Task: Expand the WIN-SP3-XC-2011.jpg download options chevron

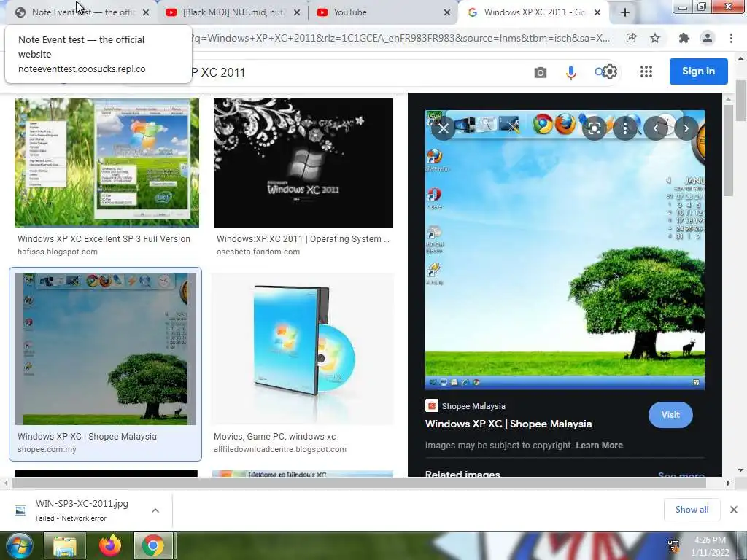Action: tap(155, 510)
